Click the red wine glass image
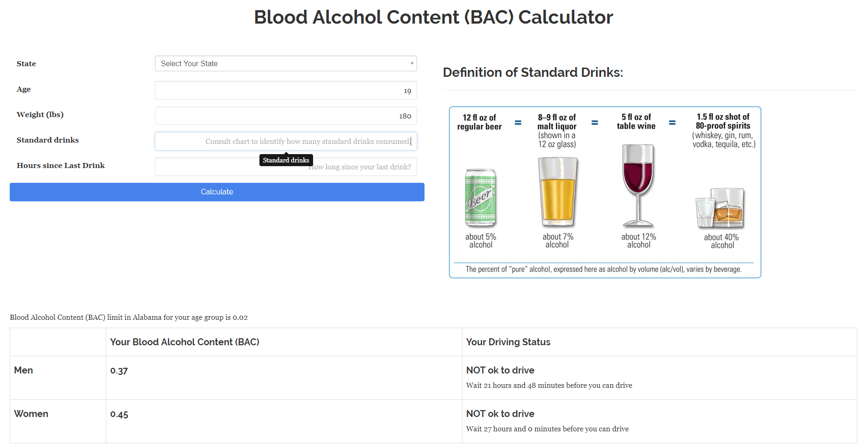 [638, 185]
